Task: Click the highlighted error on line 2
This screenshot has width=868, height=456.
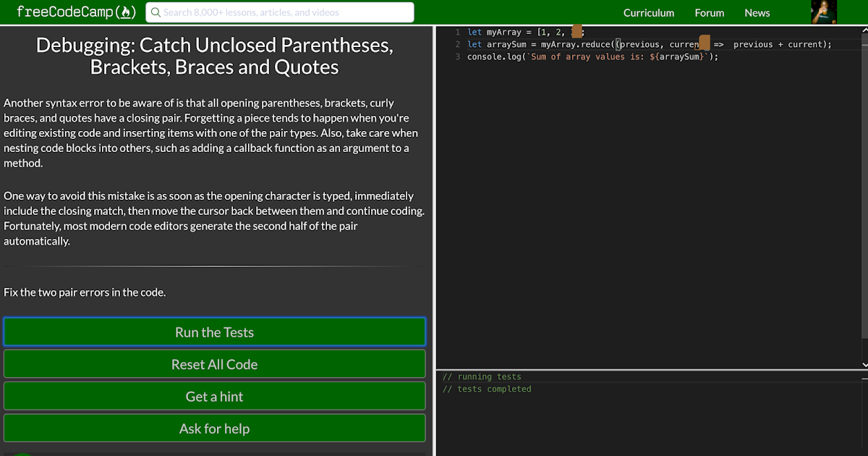Action: coord(704,44)
